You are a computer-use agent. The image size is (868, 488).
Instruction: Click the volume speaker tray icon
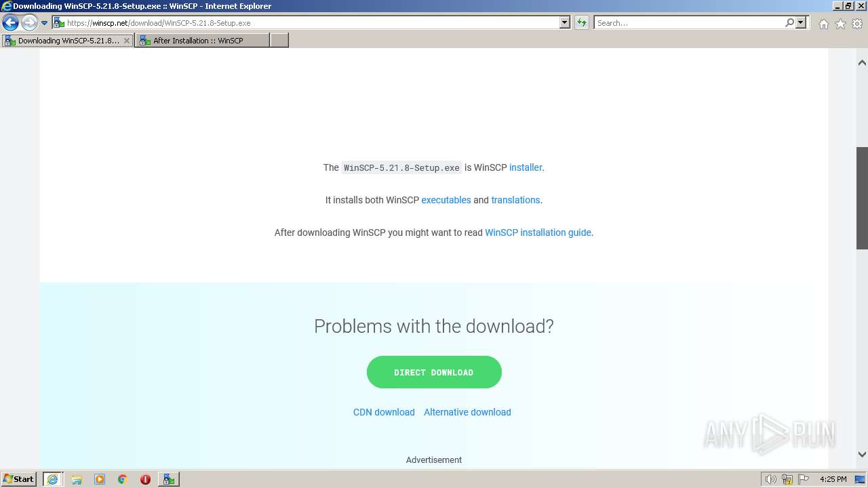(770, 479)
